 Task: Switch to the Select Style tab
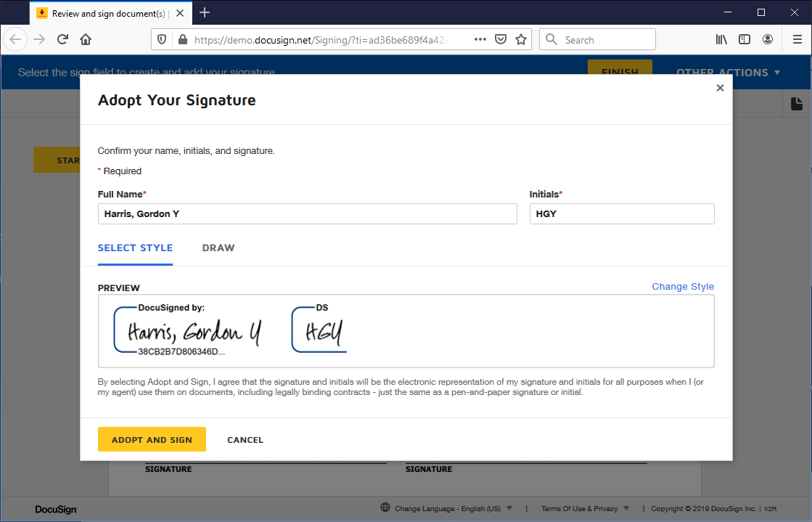(x=135, y=248)
